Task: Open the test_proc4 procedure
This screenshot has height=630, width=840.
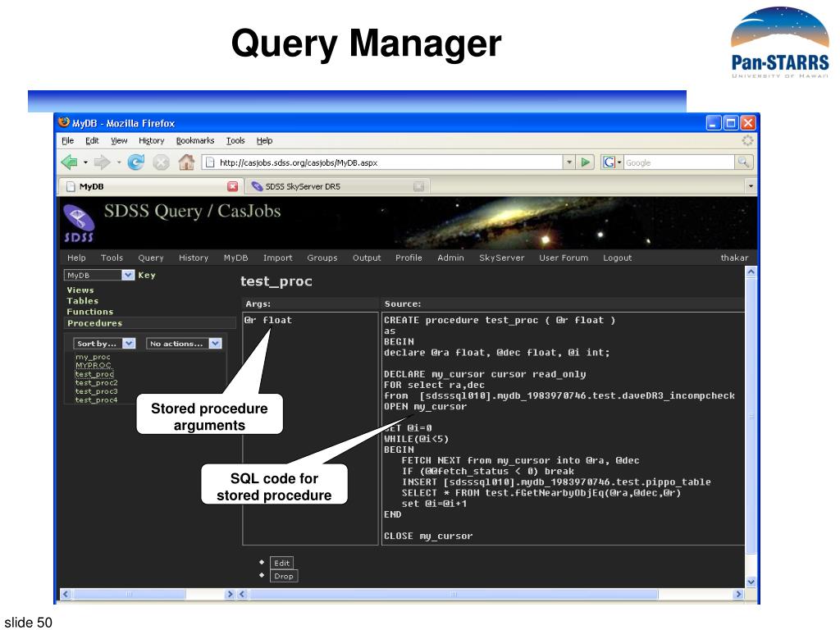Action: tap(97, 399)
